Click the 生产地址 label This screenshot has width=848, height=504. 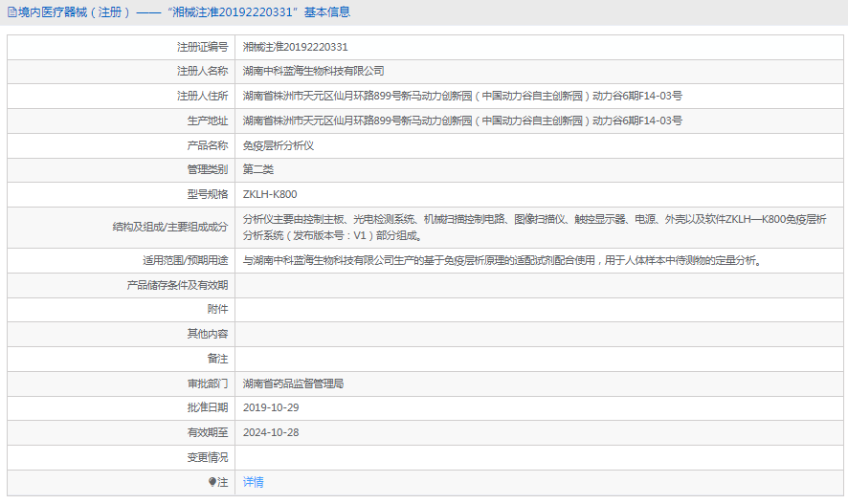point(208,121)
